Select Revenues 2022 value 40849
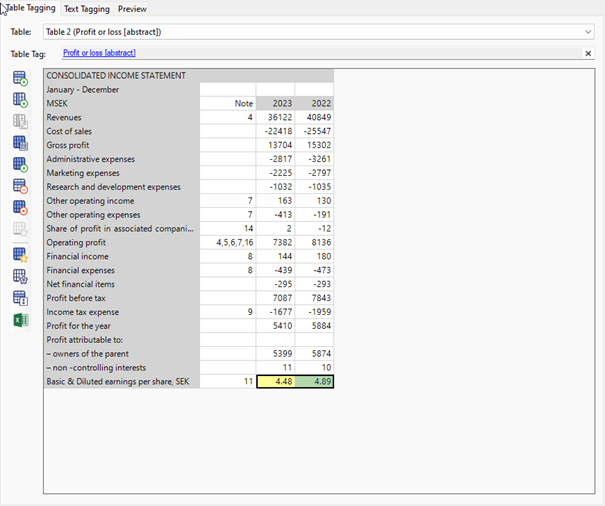Screen dimensions: 605x506 [314, 117]
